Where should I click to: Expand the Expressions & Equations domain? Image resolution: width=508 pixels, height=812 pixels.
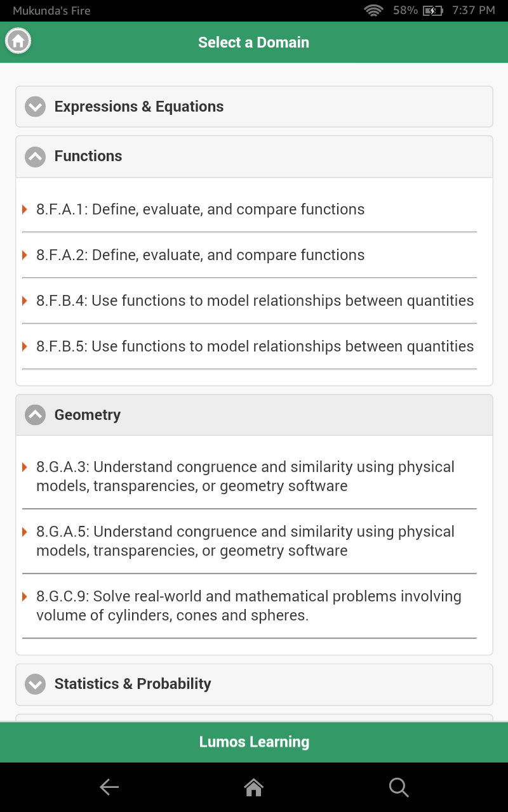tap(35, 107)
